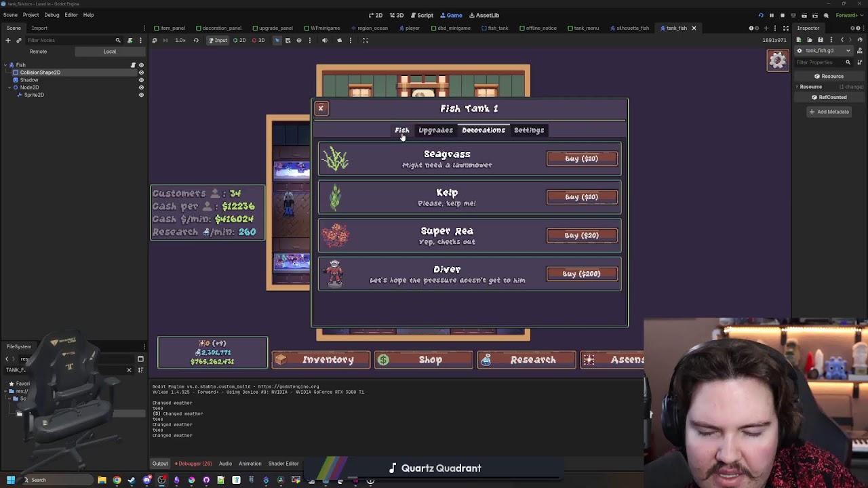The image size is (868, 488).
Task: Collapse the Node2D tree branch
Action: tap(10, 87)
